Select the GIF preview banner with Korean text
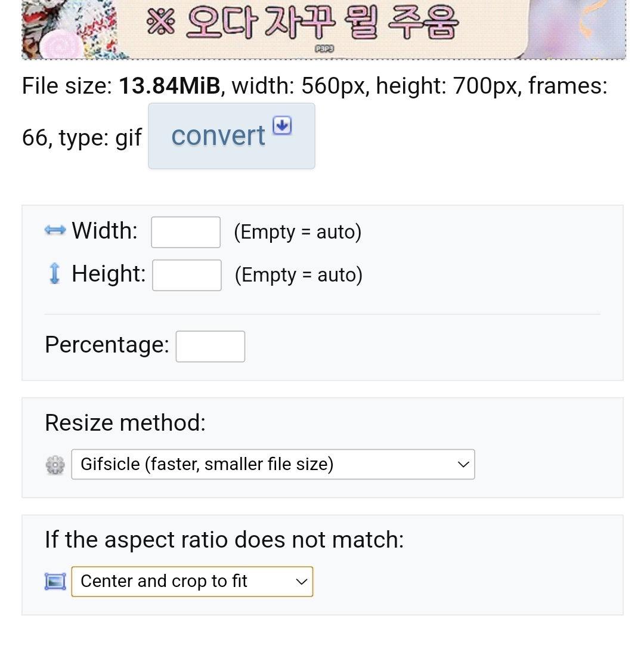Viewport: 644px width, 655px height. pos(324,29)
